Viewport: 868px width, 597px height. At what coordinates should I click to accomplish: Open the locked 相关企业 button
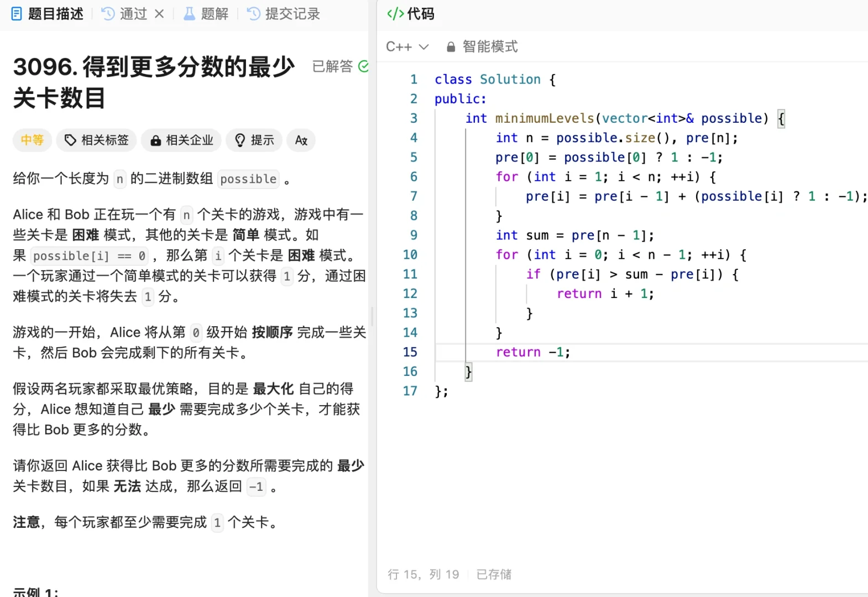coord(181,140)
